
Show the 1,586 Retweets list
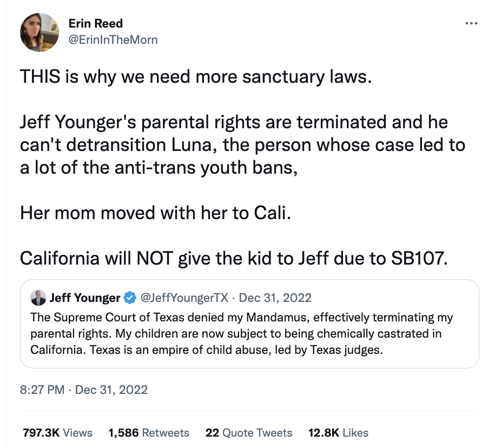(x=149, y=433)
